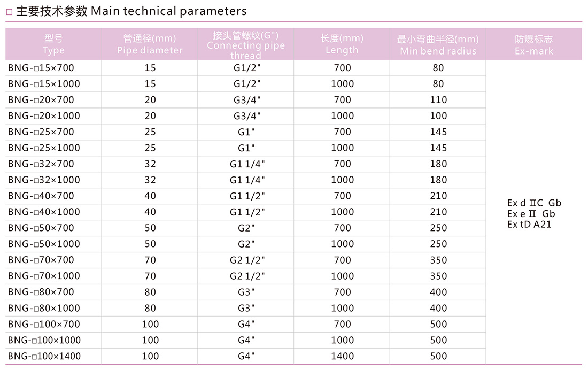This screenshot has width=588, height=370.
Task: Click the Ex d IIC Gb text
Action: [x=534, y=203]
